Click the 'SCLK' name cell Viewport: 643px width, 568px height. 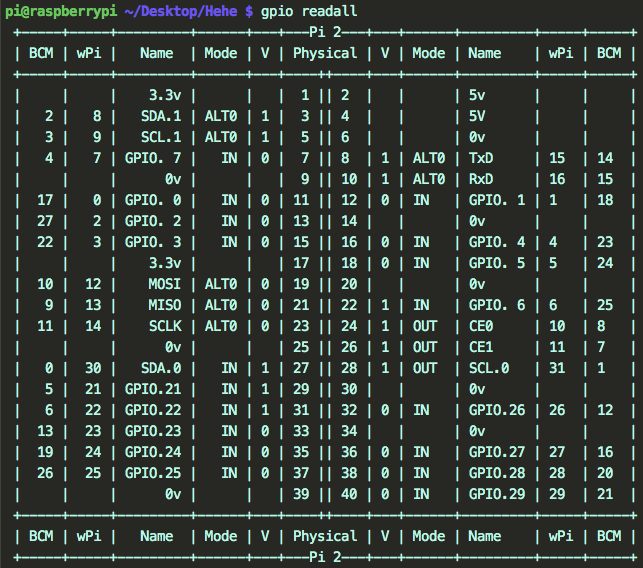(x=165, y=326)
